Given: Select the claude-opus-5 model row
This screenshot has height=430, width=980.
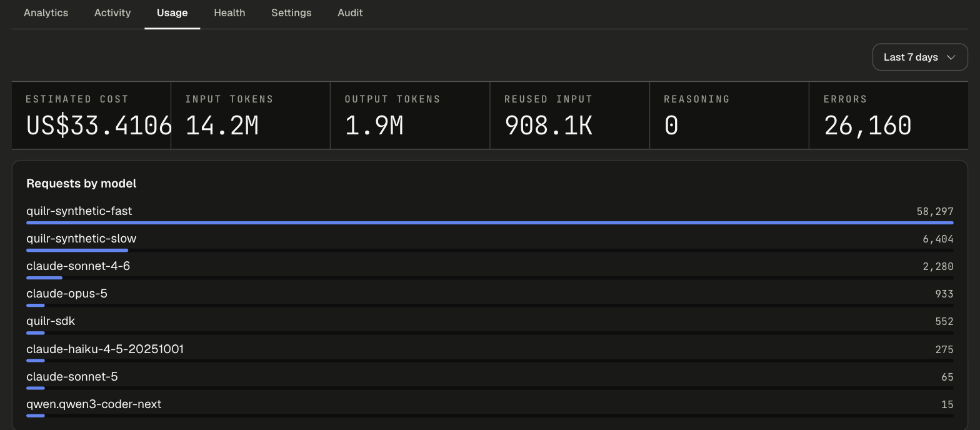Looking at the screenshot, I should click(490, 296).
